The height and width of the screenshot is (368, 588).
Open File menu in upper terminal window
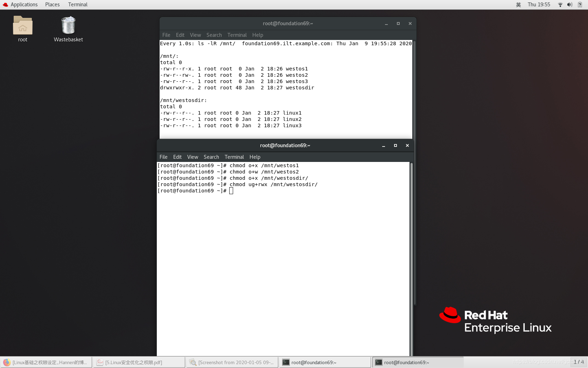click(166, 35)
